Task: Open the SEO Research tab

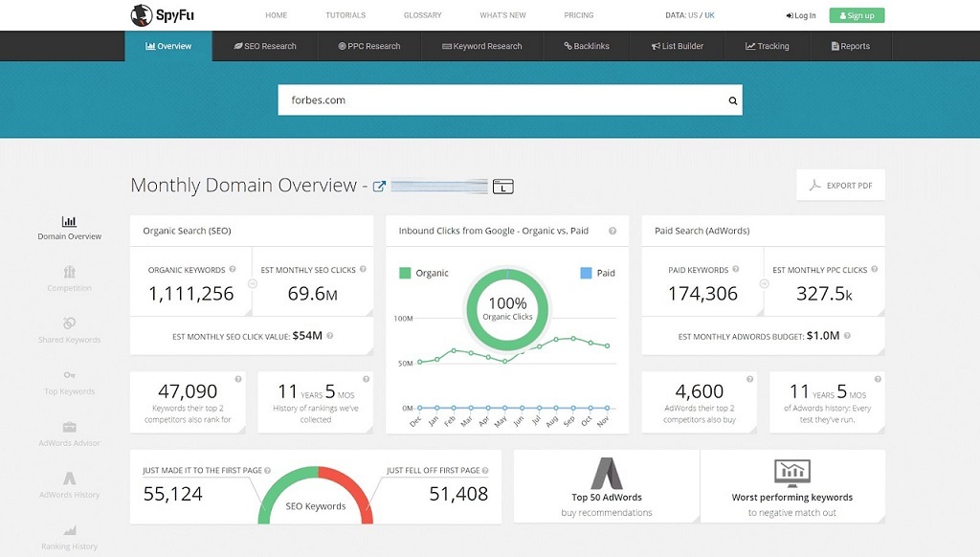Action: click(265, 46)
